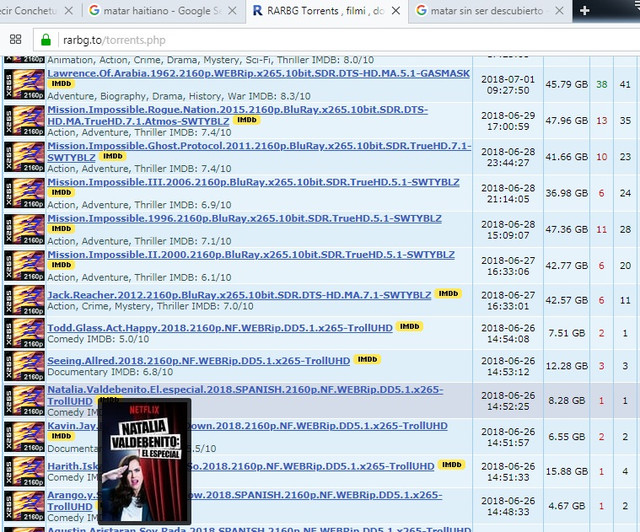640x532 pixels.
Task: Open the Mission.Impossible.1996.2160p torrent link
Action: pos(244,218)
